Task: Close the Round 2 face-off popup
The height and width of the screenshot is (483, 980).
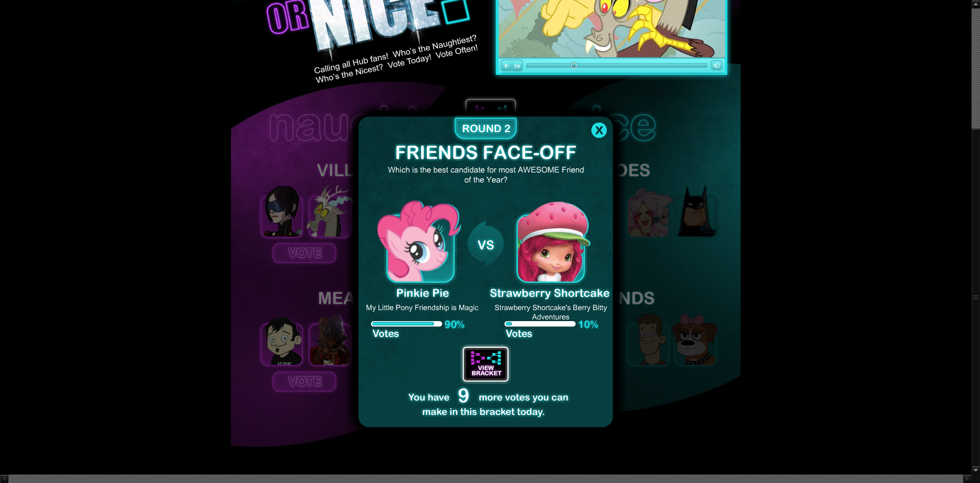Action: [599, 130]
